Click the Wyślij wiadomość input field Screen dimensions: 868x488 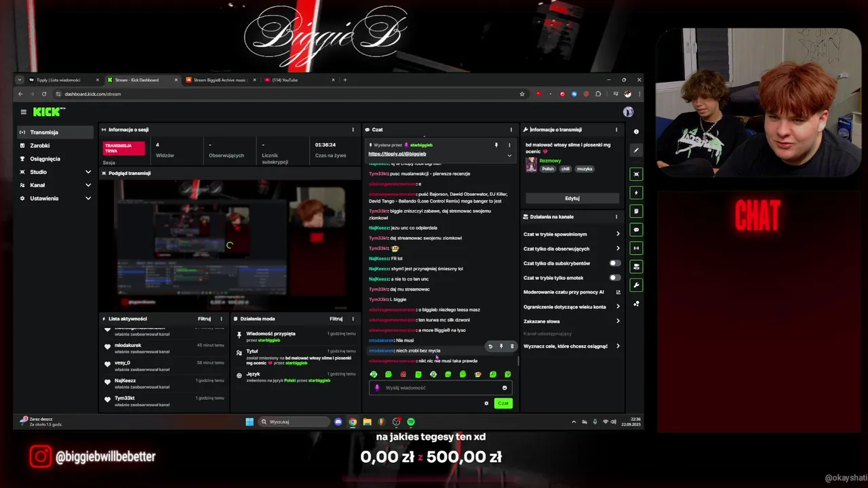441,388
